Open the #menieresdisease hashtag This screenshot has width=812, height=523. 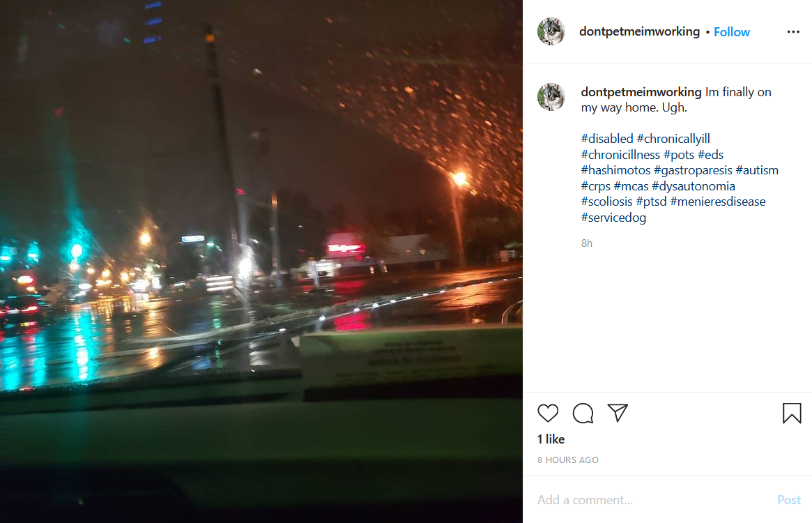pyautogui.click(x=718, y=202)
